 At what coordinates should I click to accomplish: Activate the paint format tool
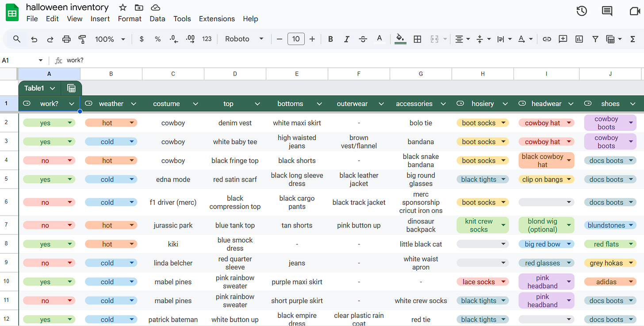[82, 39]
